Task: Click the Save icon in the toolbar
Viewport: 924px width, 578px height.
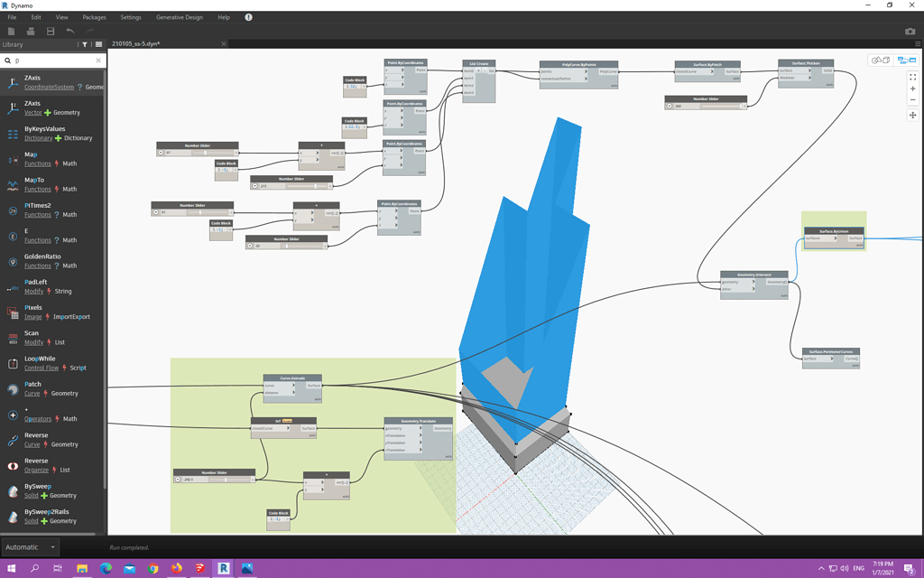Action: [51, 30]
